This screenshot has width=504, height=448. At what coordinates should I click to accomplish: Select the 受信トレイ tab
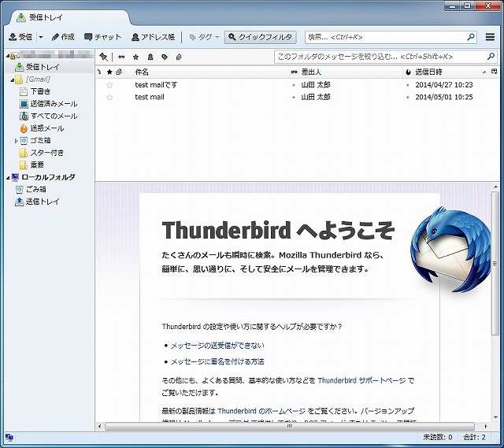69,17
